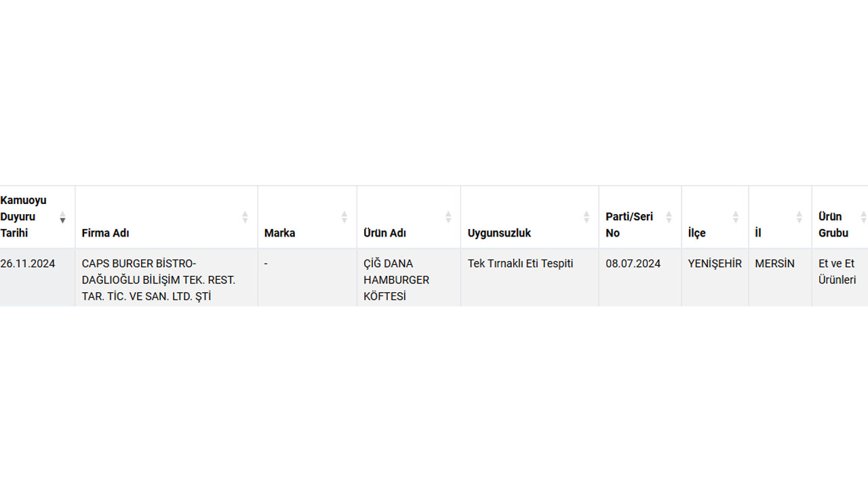Toggle sort arrows in Marka column
Screen dimensions: 868x488
coord(344,217)
